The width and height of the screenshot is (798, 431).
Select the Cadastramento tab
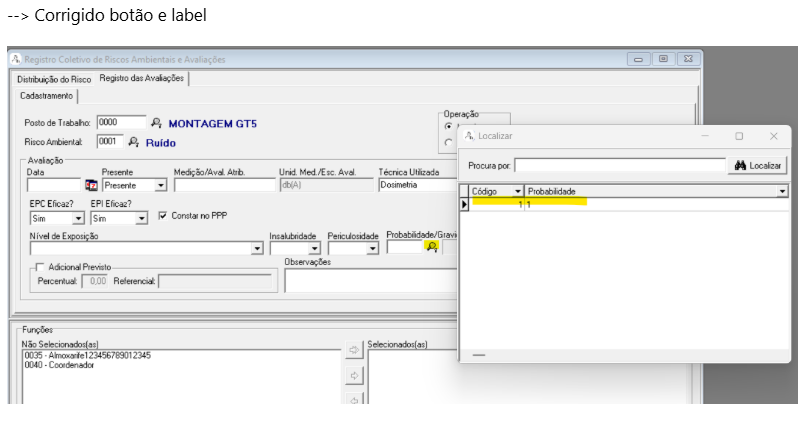click(x=46, y=95)
